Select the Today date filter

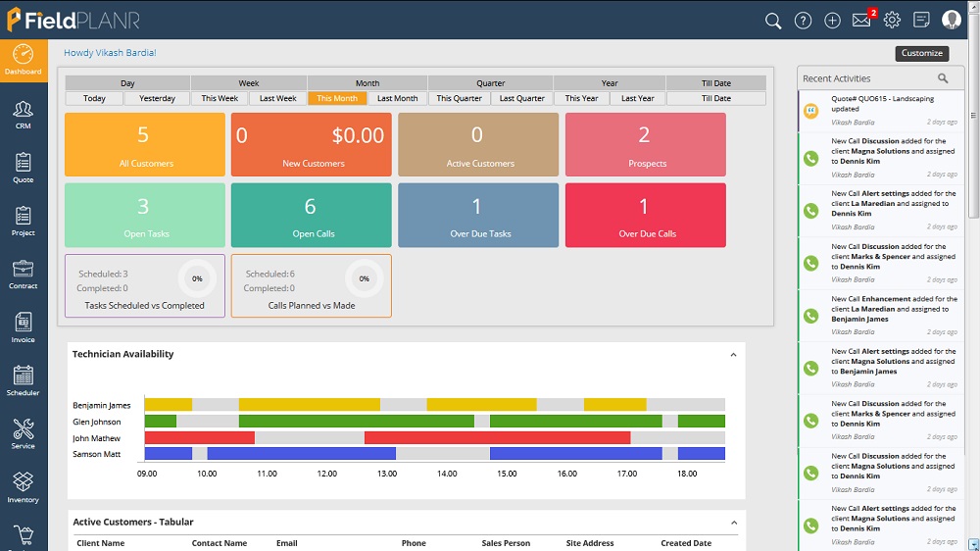[x=94, y=98]
